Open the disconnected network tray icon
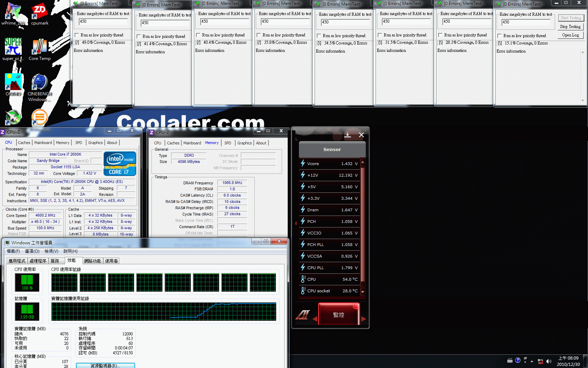The image size is (588, 368). (540, 361)
